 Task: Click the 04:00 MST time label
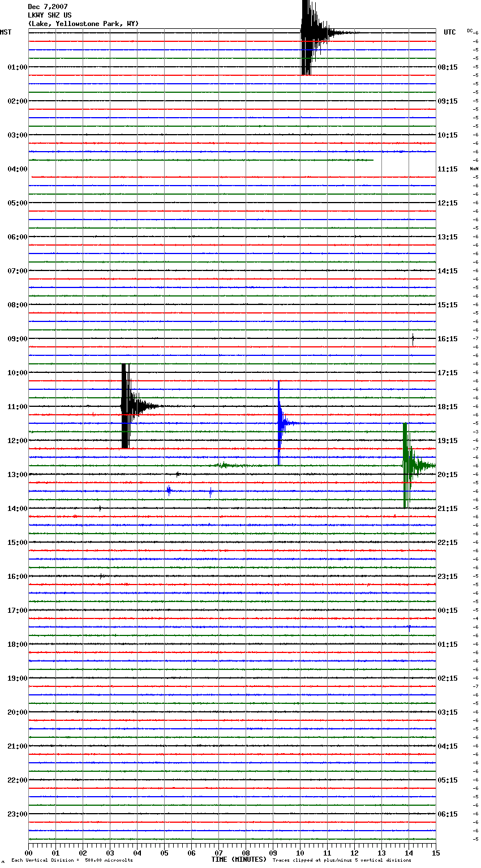[18, 169]
